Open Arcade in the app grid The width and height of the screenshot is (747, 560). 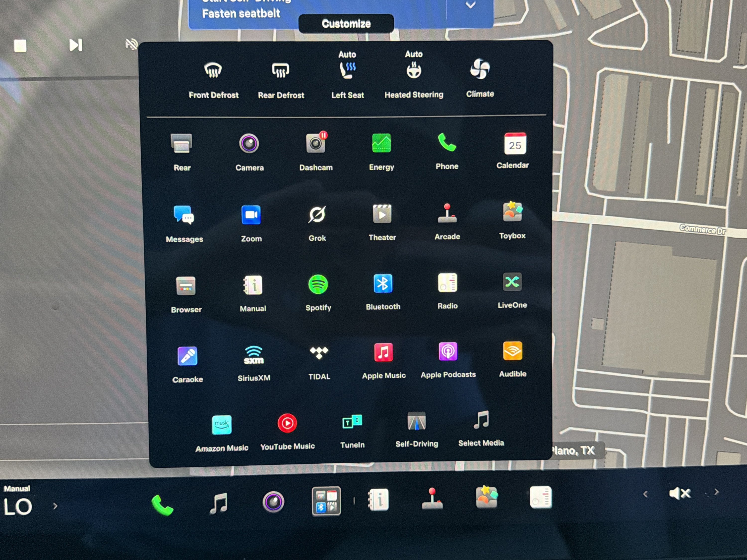[x=447, y=213]
